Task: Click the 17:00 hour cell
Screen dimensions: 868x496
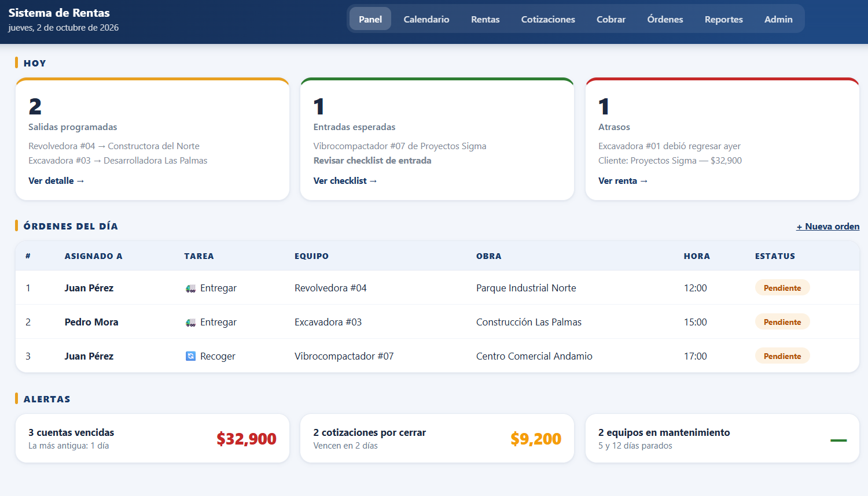Action: (696, 356)
